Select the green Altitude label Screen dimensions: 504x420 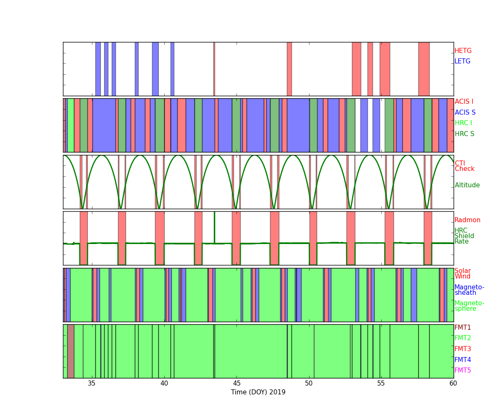[x=467, y=185]
